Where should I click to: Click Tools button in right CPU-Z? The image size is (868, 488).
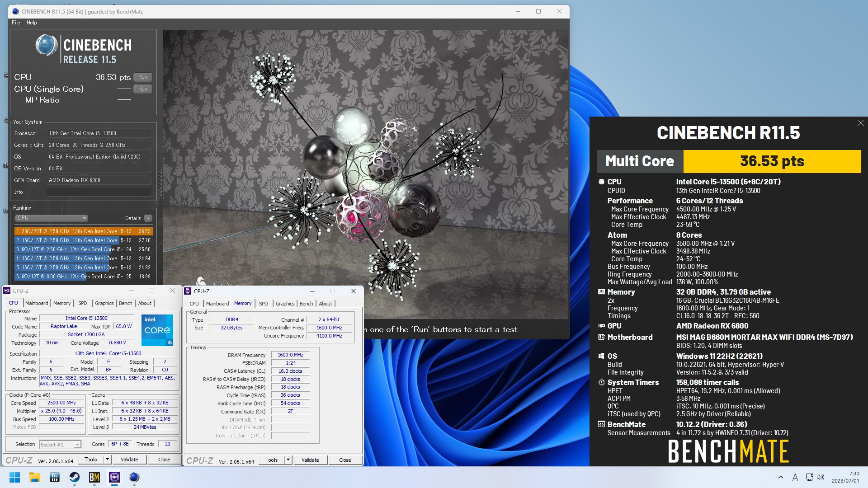[272, 460]
